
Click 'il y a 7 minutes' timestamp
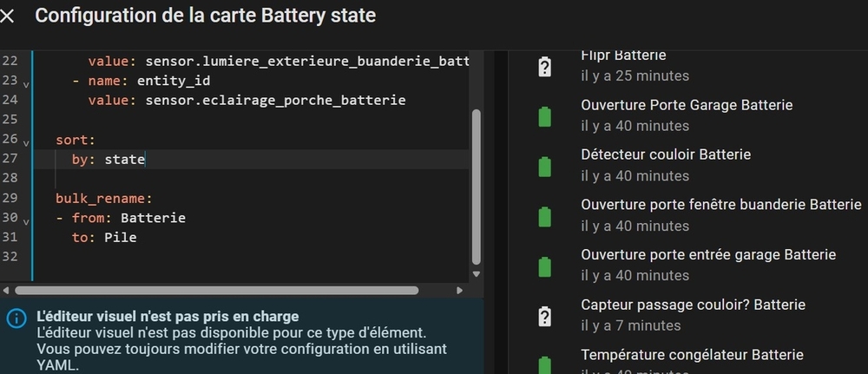tap(631, 325)
